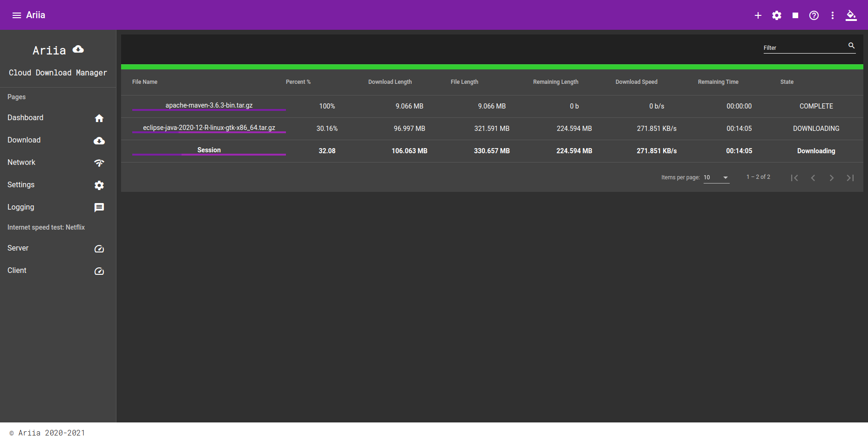
Task: Click the 0 b/s download speed cell
Action: point(657,106)
